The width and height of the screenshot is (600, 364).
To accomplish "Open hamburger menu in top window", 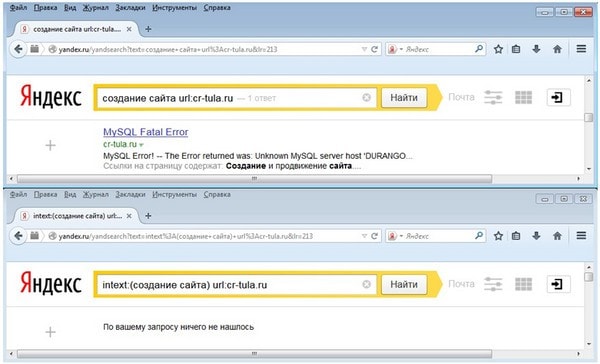I will tap(581, 49).
